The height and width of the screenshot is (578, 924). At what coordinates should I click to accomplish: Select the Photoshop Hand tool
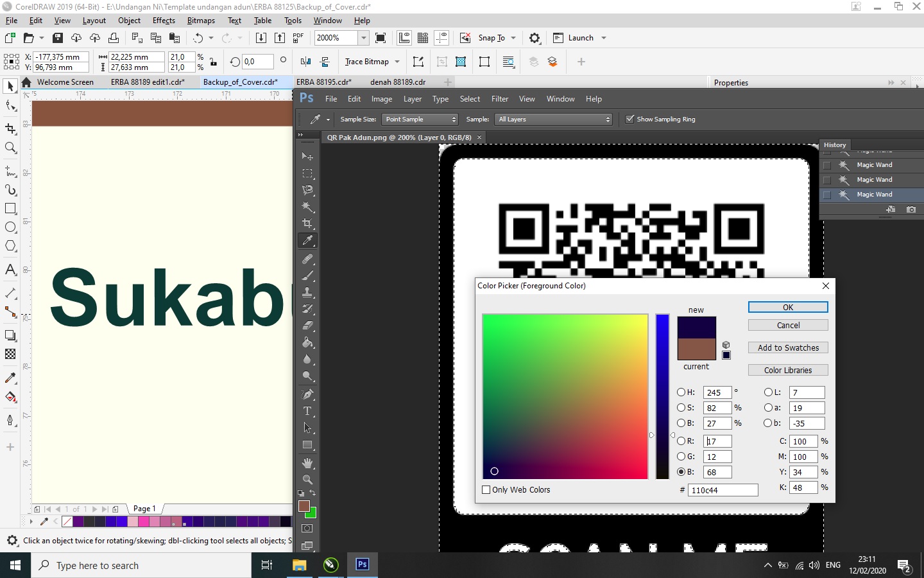[307, 463]
